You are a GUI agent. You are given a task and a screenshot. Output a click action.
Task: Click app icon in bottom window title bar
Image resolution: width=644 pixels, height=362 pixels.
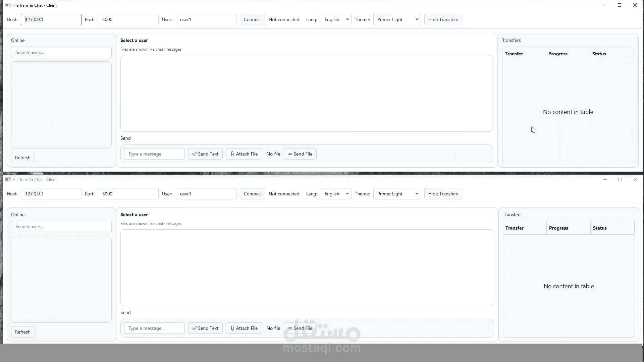click(x=8, y=179)
